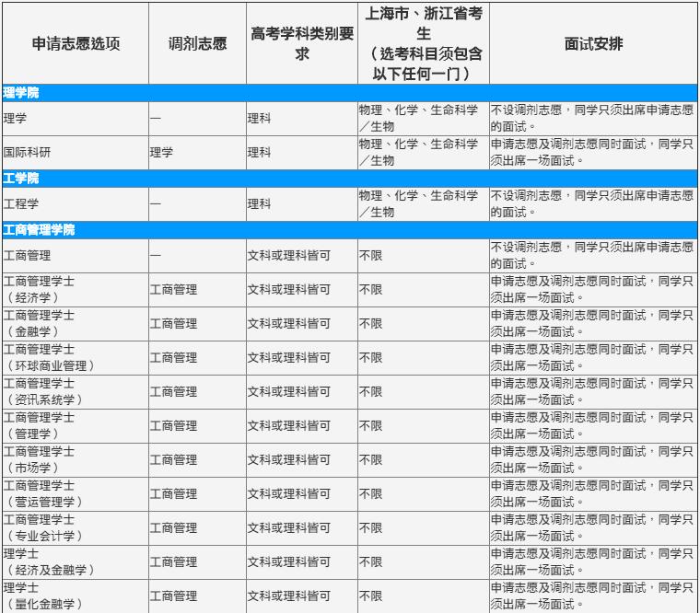Click the 工程学 program cell
Viewport: 700px width, 613px height.
click(21, 203)
